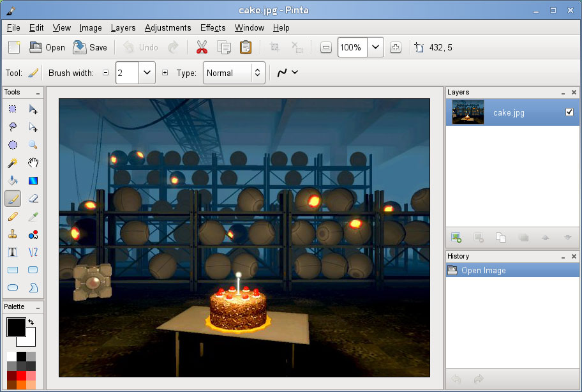The width and height of the screenshot is (582, 392).
Task: Pick the Text tool
Action: [13, 252]
